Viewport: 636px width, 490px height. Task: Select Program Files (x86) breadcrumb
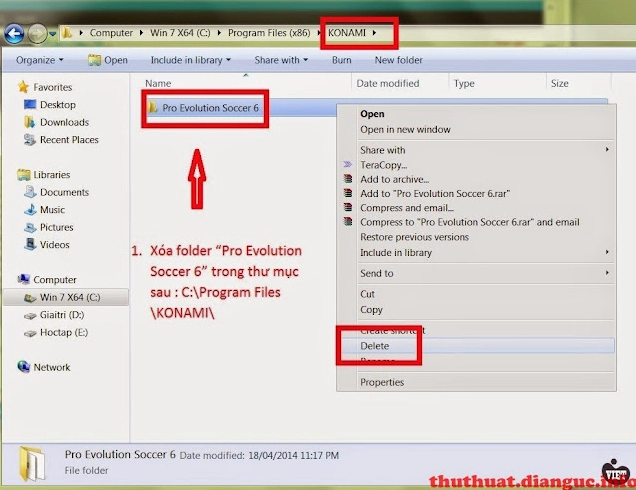pyautogui.click(x=269, y=33)
